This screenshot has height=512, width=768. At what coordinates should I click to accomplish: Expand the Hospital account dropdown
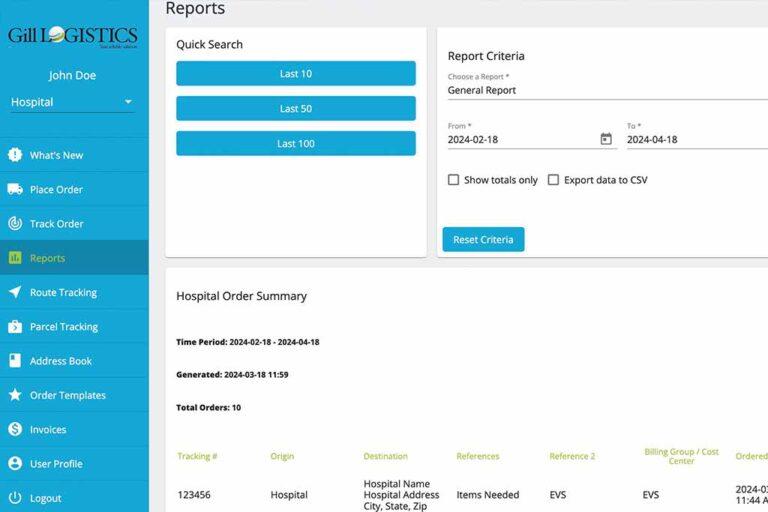point(128,102)
